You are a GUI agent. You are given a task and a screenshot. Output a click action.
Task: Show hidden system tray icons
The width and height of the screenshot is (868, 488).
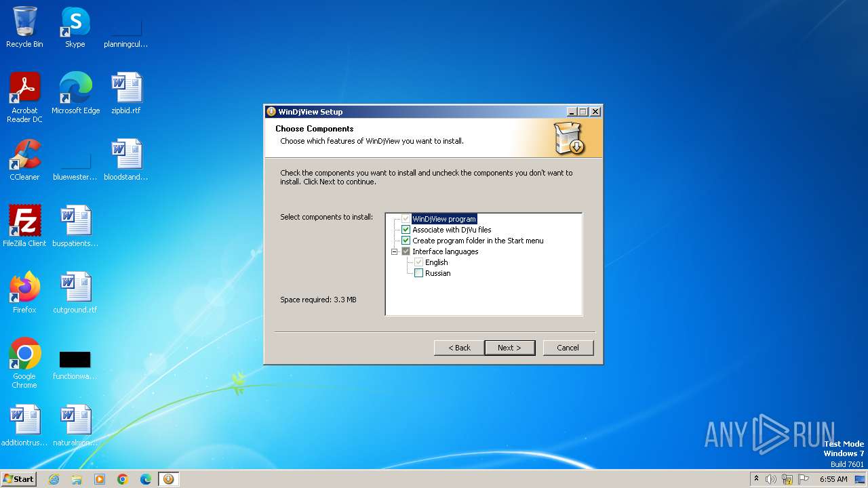click(757, 479)
